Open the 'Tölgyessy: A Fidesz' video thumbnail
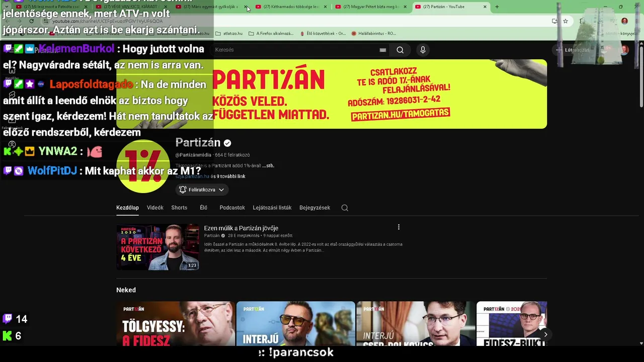Image resolution: width=644 pixels, height=362 pixels. (175, 323)
